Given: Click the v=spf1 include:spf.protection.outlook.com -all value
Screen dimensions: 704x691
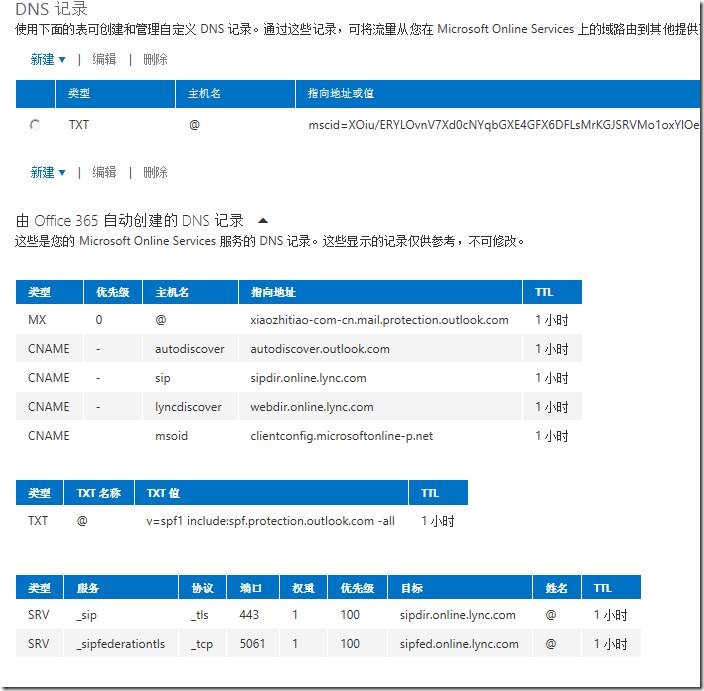Looking at the screenshot, I should (270, 521).
